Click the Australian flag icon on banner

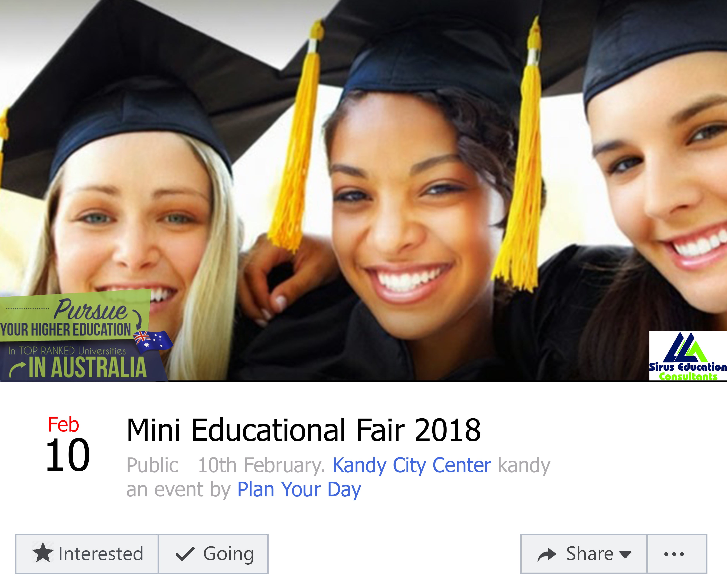(153, 340)
